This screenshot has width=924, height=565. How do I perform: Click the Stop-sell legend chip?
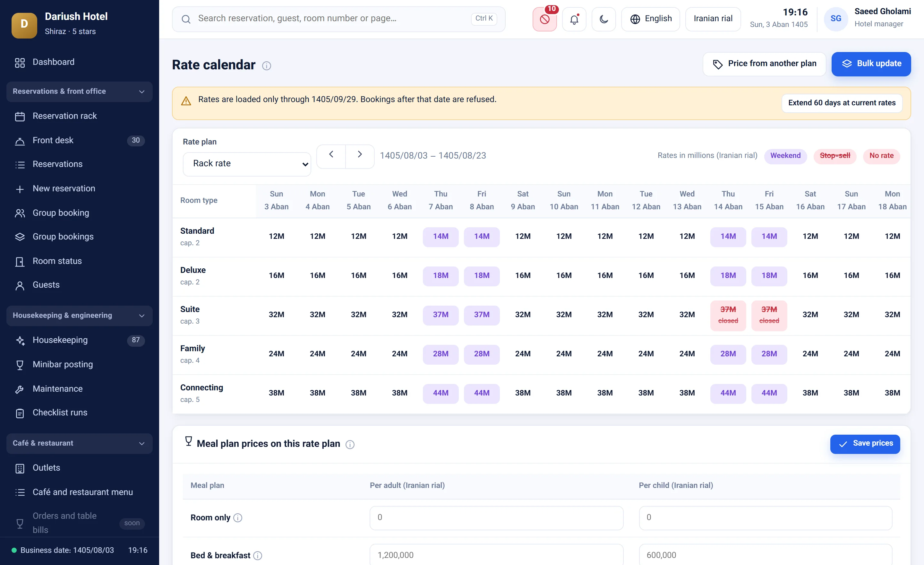835,156
